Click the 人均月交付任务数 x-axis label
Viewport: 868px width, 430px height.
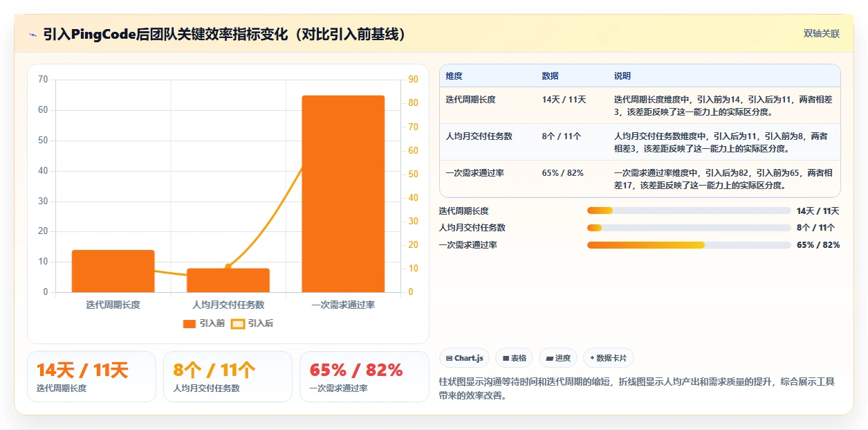(228, 305)
